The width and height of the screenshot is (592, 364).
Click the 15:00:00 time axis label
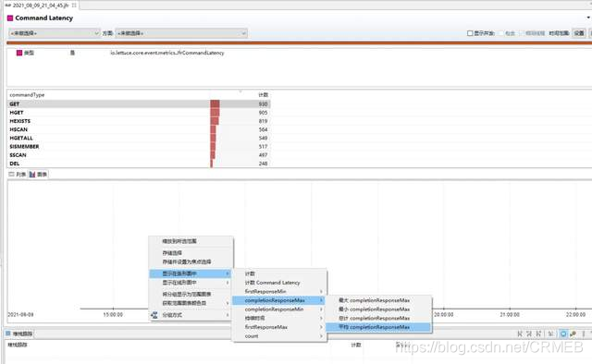point(113,315)
